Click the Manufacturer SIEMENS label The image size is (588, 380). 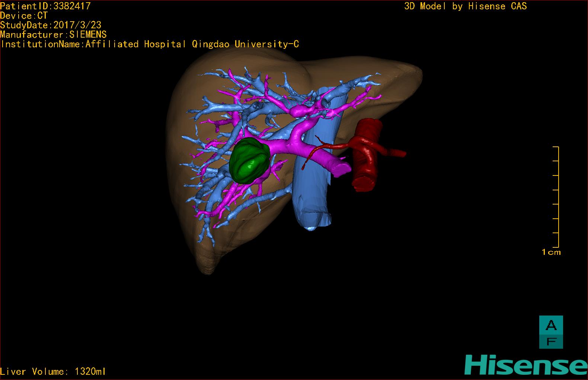tap(53, 35)
